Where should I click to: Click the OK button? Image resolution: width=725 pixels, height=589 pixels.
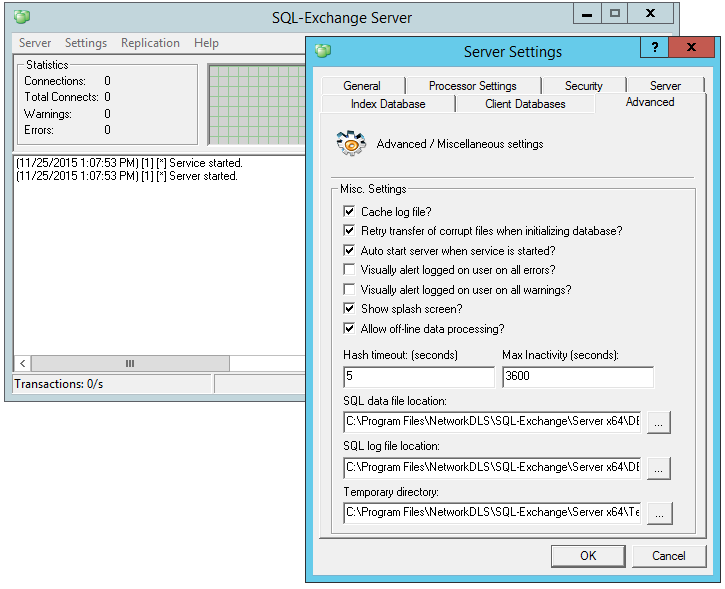(588, 556)
